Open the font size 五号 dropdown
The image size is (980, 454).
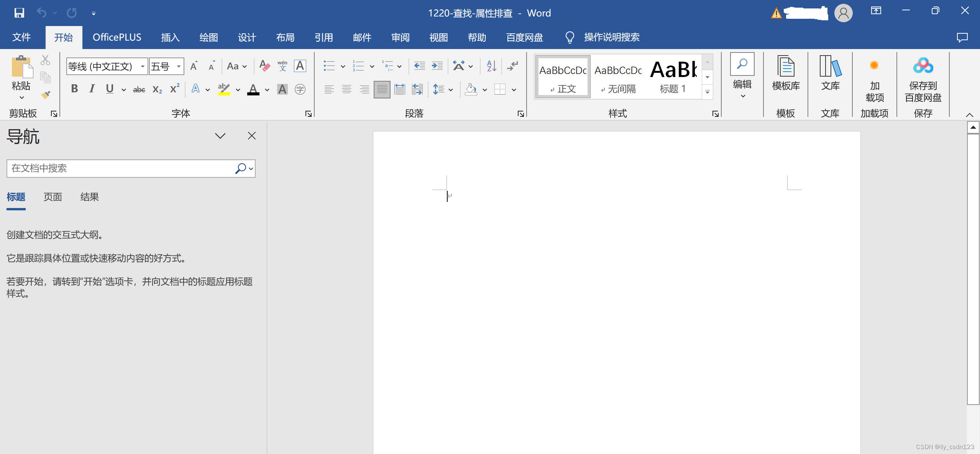point(179,66)
